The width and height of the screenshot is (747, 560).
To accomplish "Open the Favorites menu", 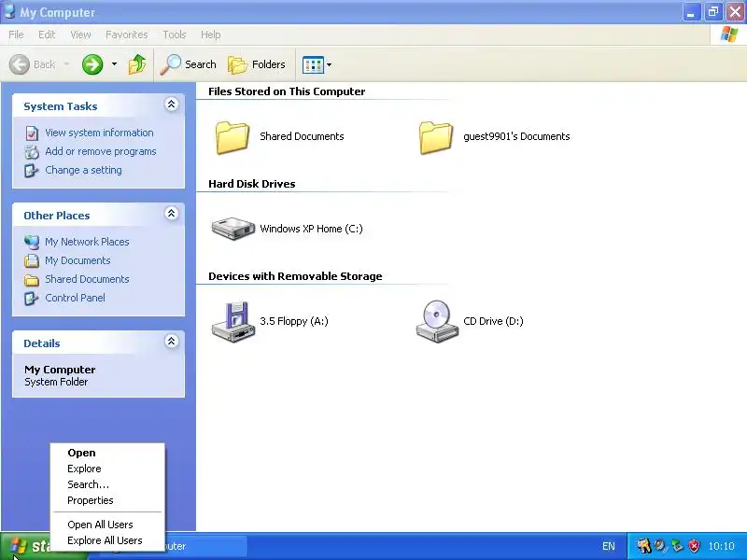I will click(x=127, y=35).
